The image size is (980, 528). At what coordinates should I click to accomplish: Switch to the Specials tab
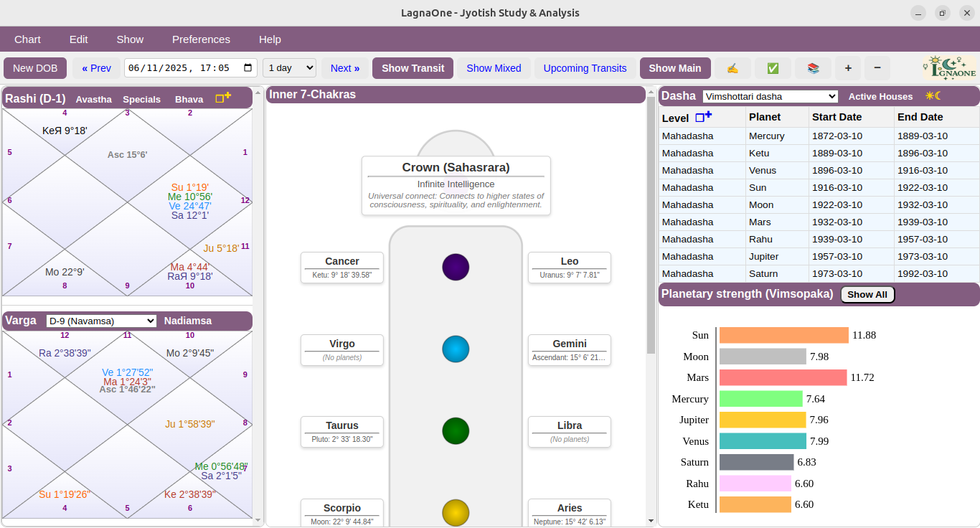tap(141, 99)
